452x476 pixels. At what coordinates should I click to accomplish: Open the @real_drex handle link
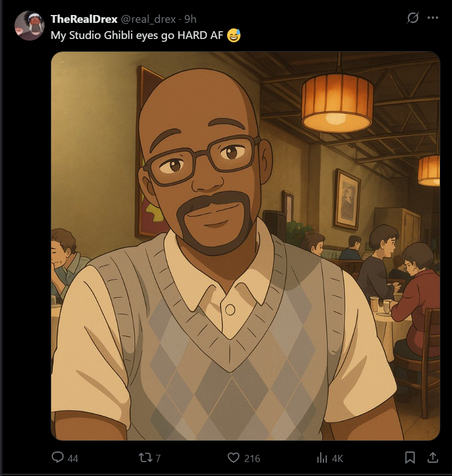tap(149, 19)
